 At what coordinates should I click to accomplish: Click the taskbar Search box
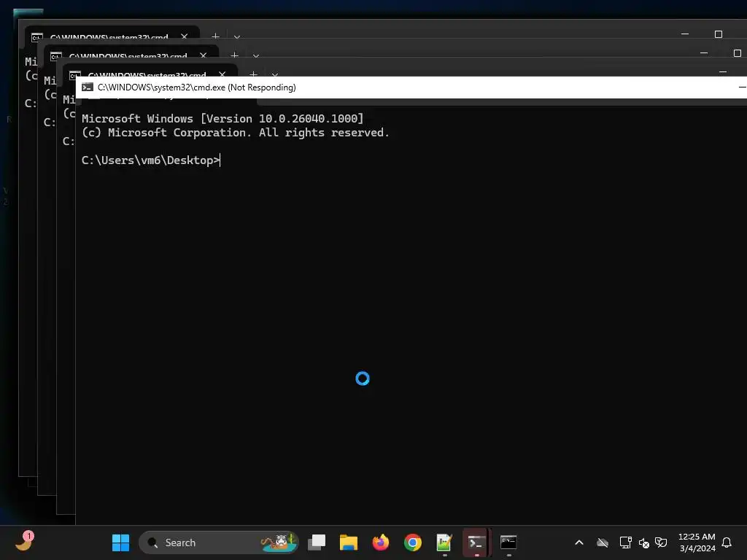[x=219, y=542]
